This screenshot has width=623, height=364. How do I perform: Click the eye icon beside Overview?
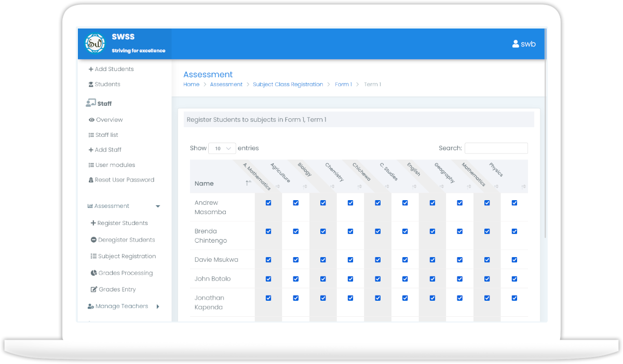coord(91,120)
